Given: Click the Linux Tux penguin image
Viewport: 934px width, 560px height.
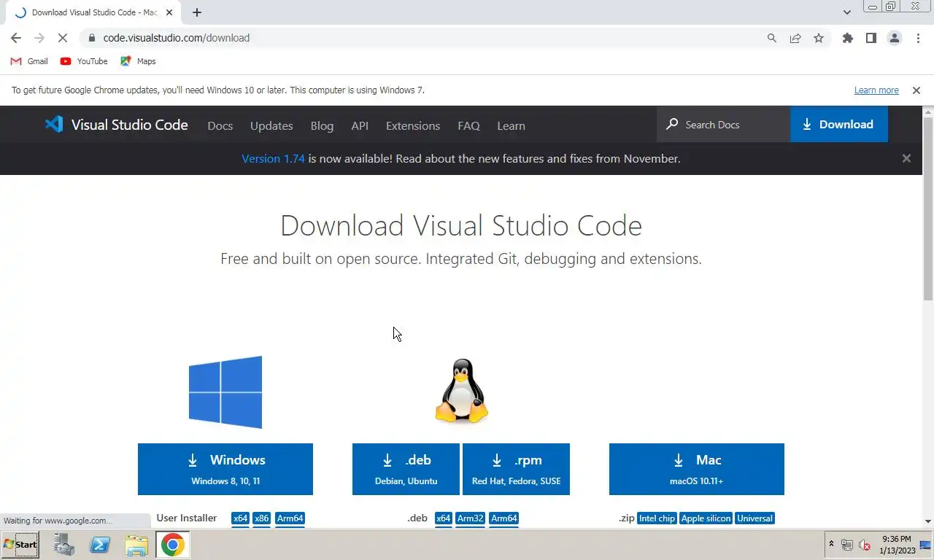Looking at the screenshot, I should (x=461, y=391).
